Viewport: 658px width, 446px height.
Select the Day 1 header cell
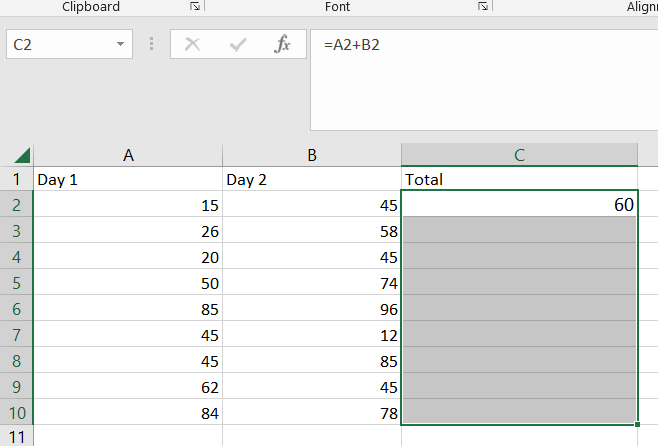coord(128,180)
